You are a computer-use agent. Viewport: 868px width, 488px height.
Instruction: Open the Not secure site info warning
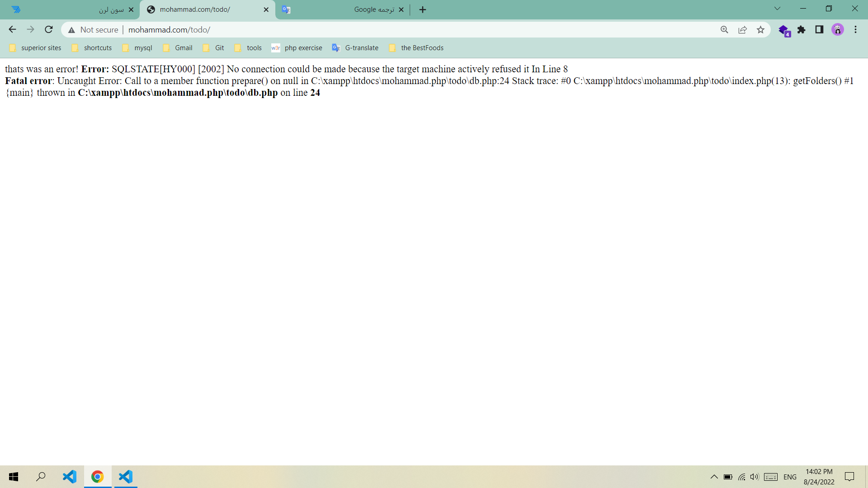(93, 30)
